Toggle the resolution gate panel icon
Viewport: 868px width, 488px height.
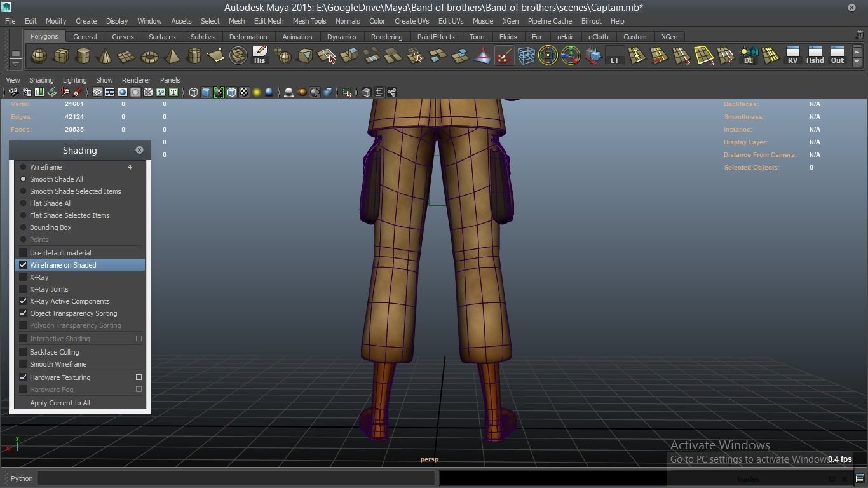click(123, 93)
